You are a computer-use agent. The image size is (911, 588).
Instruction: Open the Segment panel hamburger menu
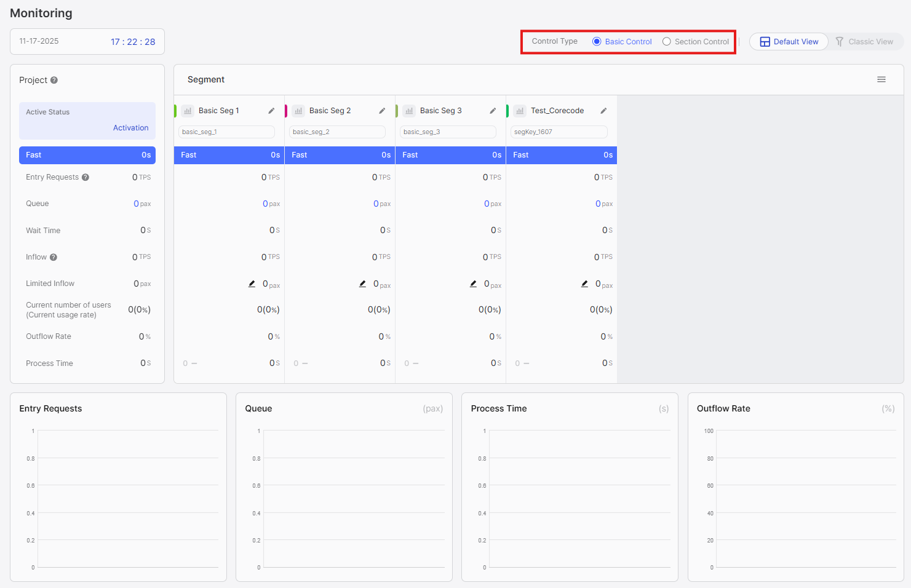[x=881, y=79]
